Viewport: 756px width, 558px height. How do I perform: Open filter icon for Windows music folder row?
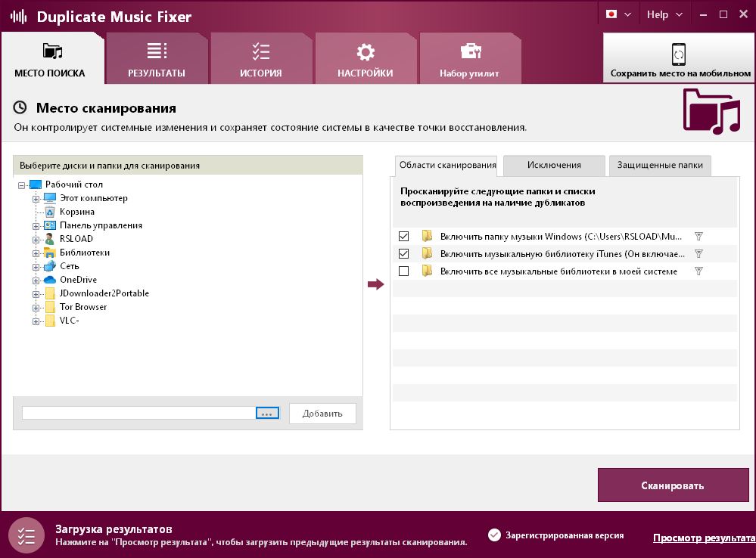(698, 236)
